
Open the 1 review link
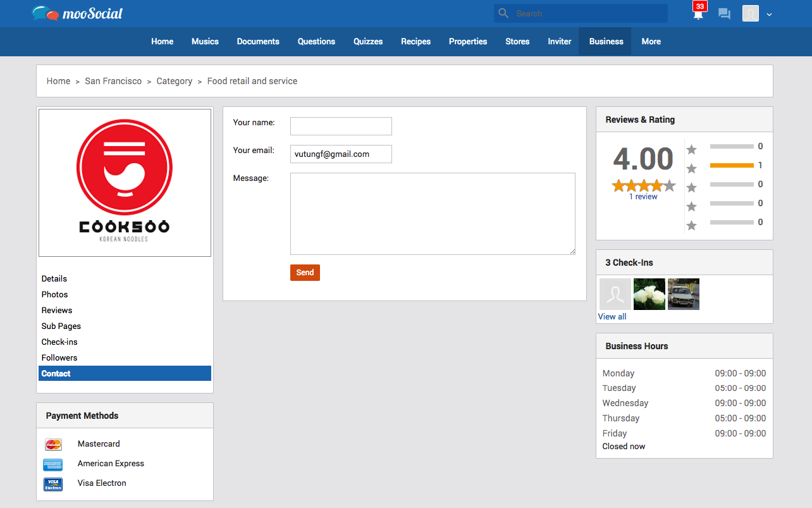[x=643, y=197]
